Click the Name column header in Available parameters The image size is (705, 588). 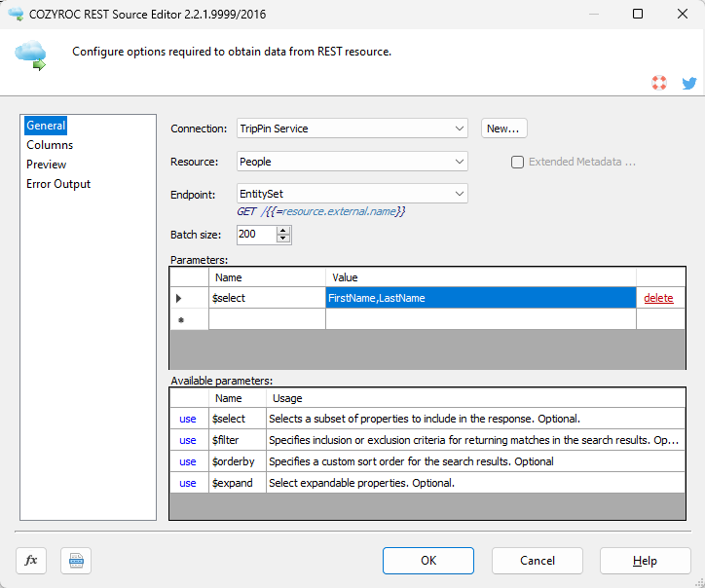pyautogui.click(x=238, y=398)
